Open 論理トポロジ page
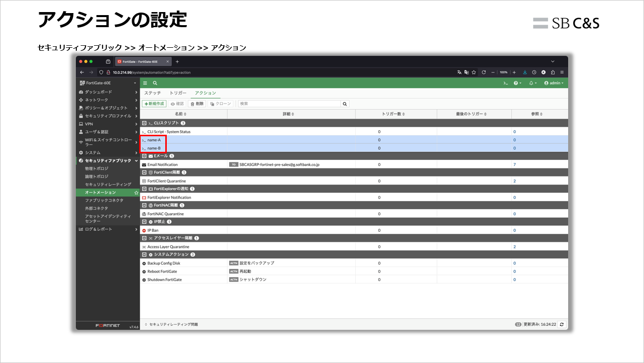Image resolution: width=644 pixels, height=363 pixels. (x=96, y=176)
